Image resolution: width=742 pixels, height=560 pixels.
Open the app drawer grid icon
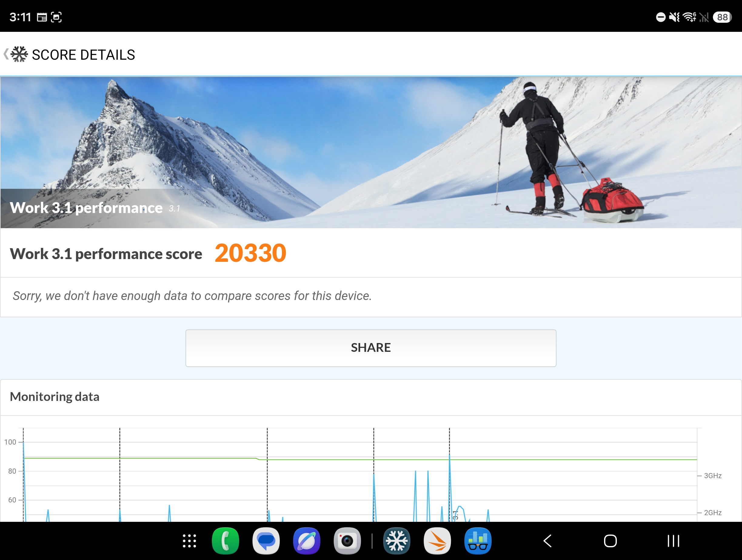click(189, 541)
